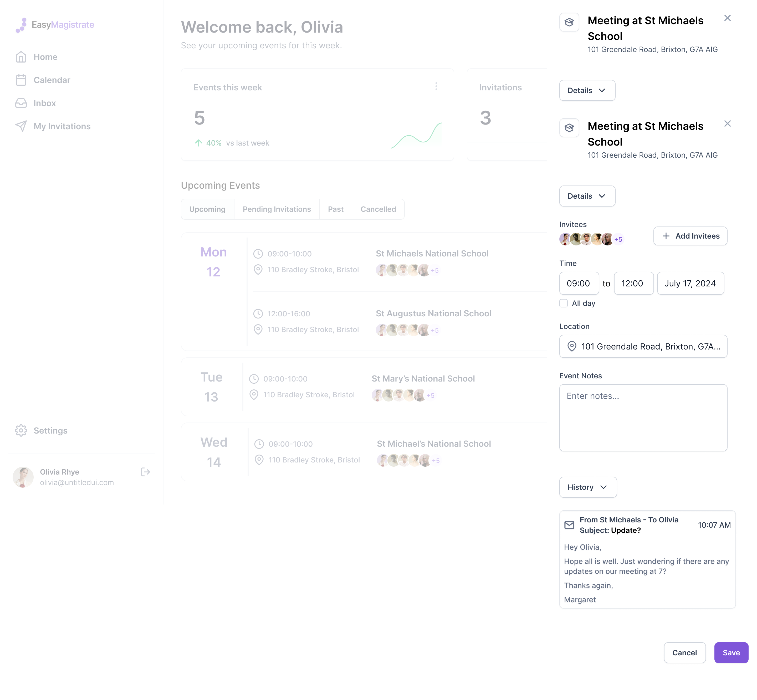Image resolution: width=757 pixels, height=700 pixels.
Task: Click the Inbox tray icon
Action: 21,103
